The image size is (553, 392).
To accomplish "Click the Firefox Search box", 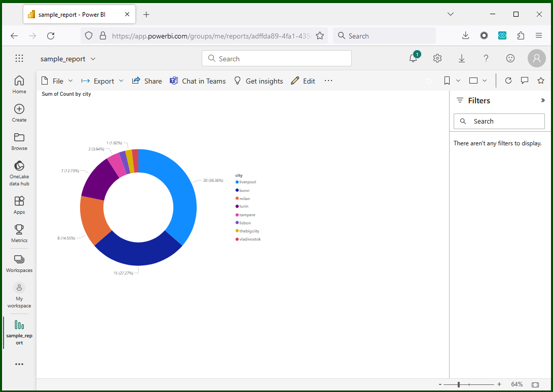I will (384, 35).
